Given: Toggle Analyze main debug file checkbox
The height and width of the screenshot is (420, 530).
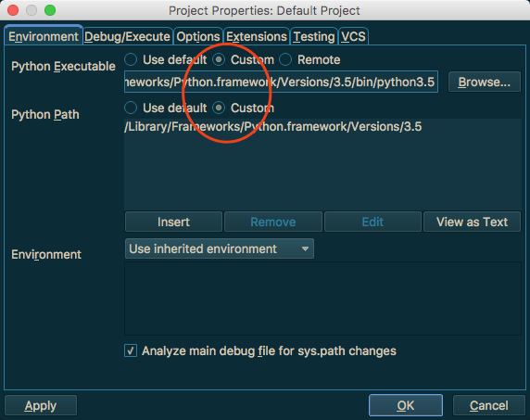Looking at the screenshot, I should tap(131, 350).
